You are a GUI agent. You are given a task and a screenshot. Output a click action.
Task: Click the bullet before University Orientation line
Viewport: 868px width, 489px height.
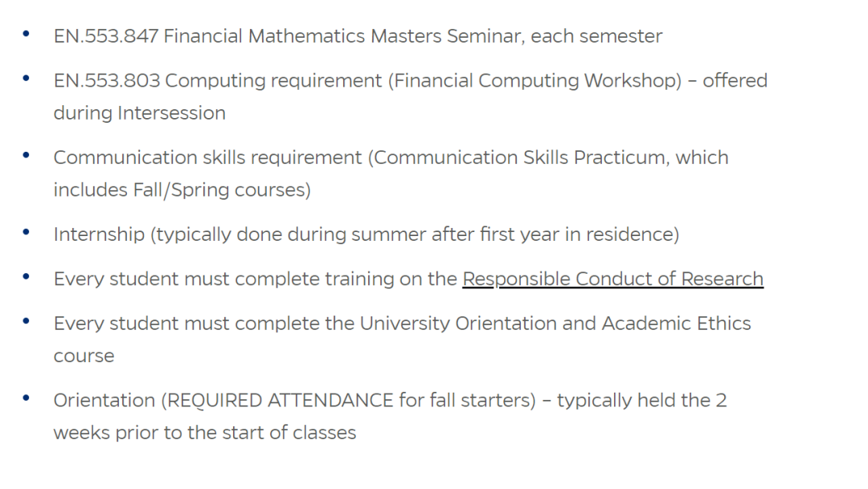[x=26, y=321]
